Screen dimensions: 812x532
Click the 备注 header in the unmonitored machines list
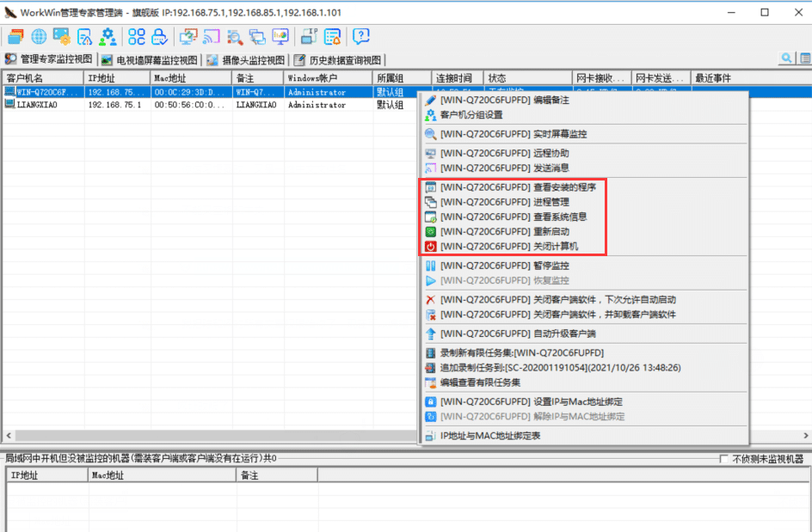277,475
